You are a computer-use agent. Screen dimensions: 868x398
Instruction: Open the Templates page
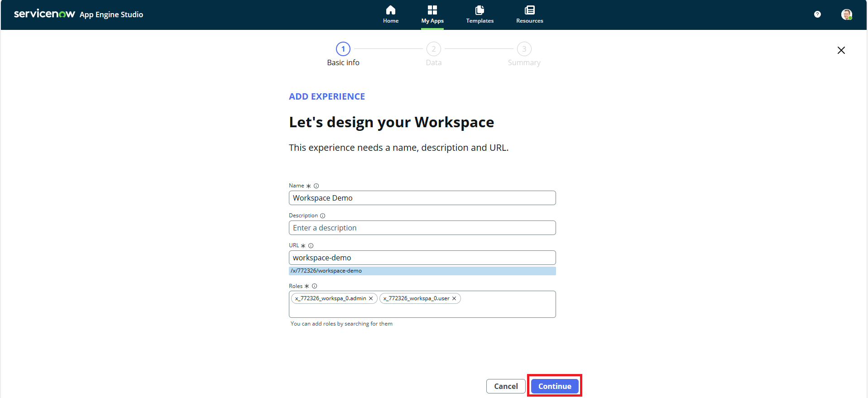[480, 14]
